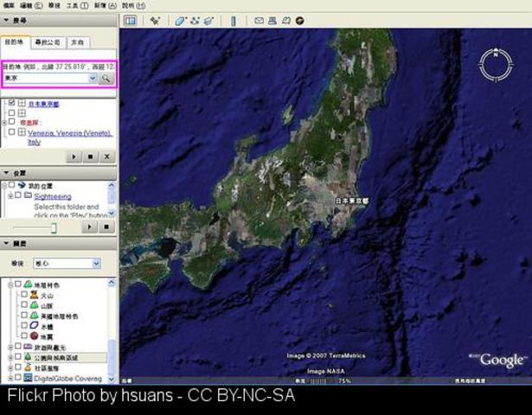532x415 pixels.
Task: Open the 說明(H) Help menu
Action: [133, 5]
